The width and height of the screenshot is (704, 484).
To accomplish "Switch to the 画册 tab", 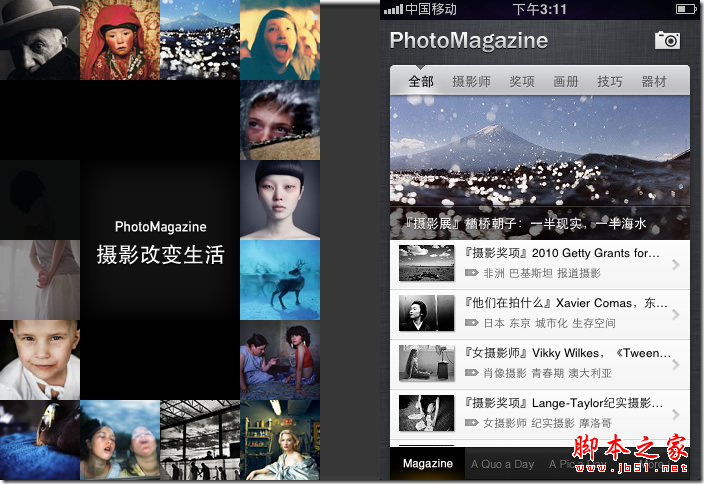I will click(566, 82).
